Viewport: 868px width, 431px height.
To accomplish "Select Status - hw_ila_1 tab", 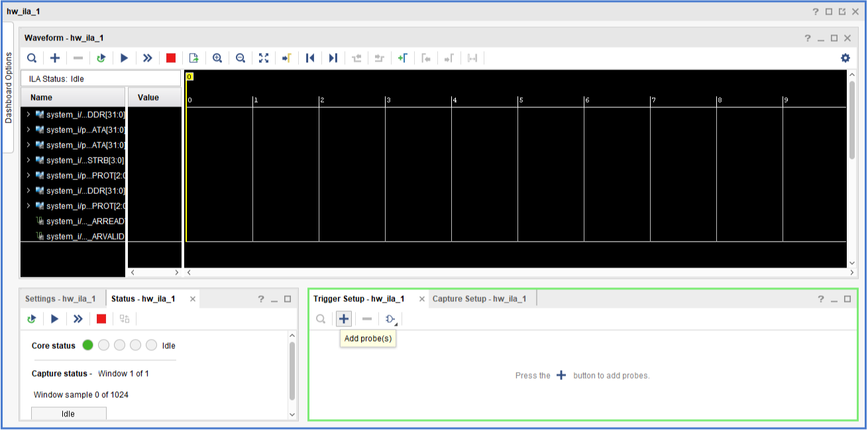I will [143, 299].
